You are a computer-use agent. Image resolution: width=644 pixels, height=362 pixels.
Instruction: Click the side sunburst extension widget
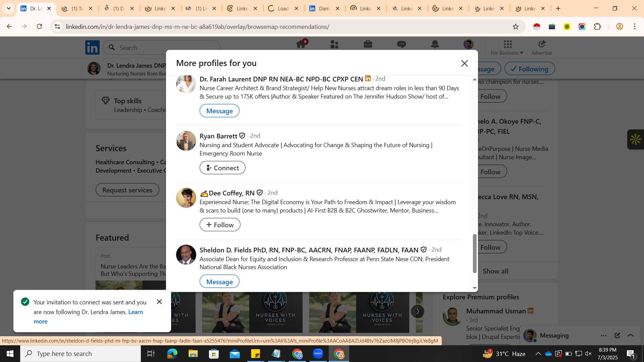coord(635,139)
